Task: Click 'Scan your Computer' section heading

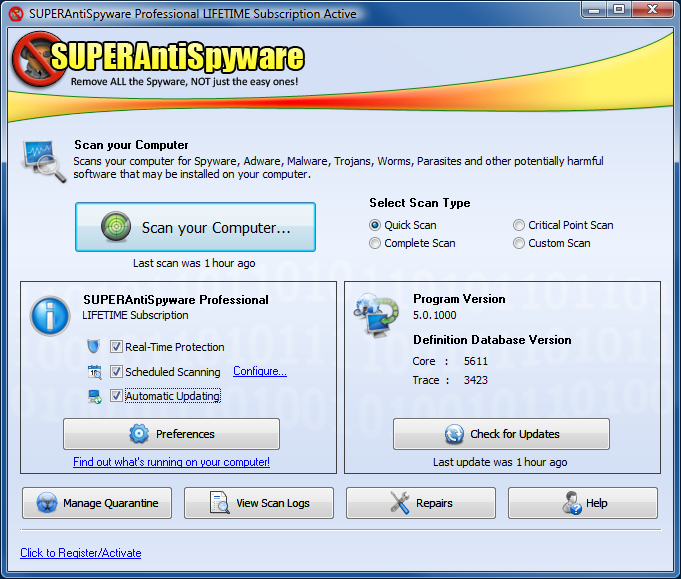Action: coord(131,145)
